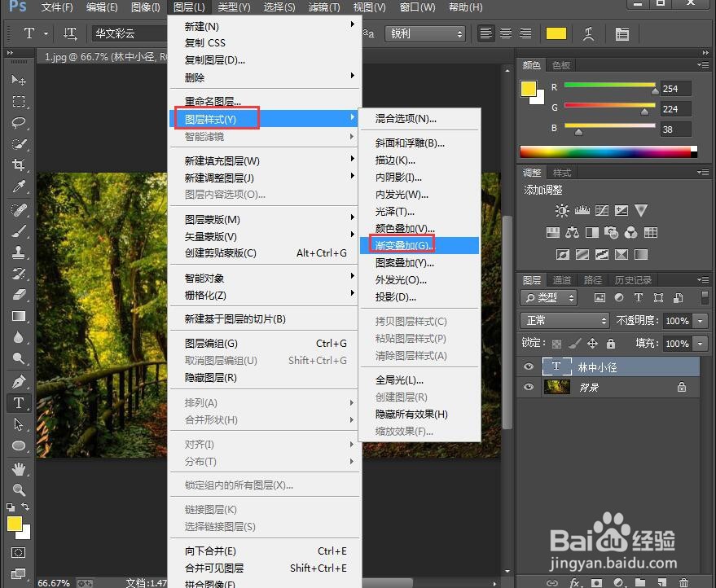Expand the 新建(N) submenu
This screenshot has width=716, height=588.
(x=264, y=26)
